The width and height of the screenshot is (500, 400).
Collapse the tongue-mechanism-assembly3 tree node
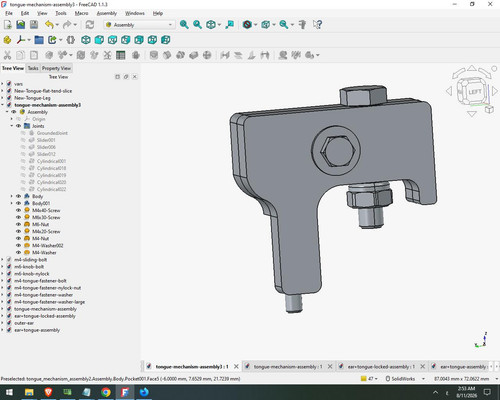[x=3, y=105]
